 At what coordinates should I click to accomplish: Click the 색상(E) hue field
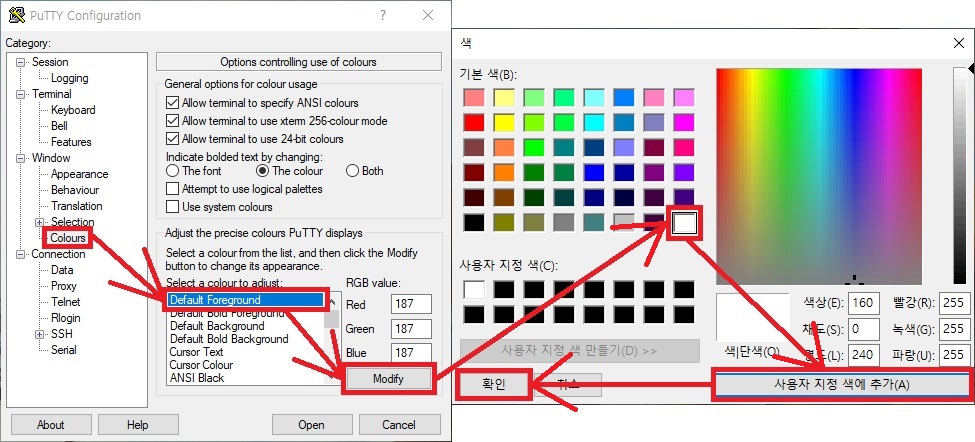tap(863, 303)
